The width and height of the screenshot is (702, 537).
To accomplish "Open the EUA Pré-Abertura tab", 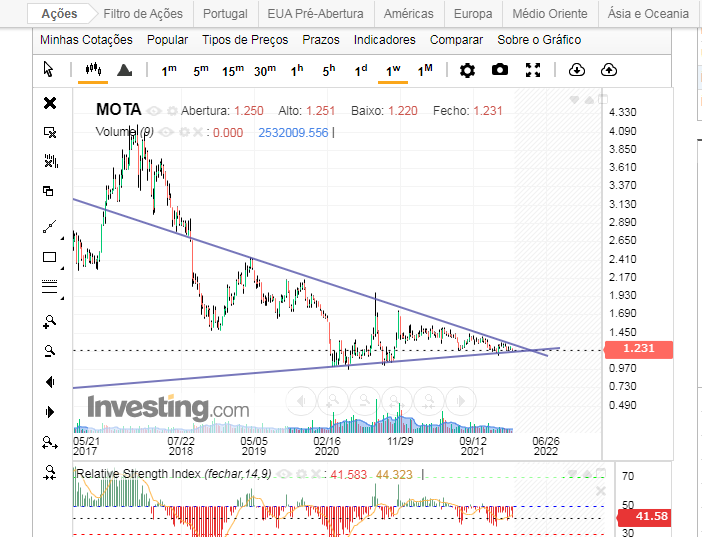I will coord(316,14).
